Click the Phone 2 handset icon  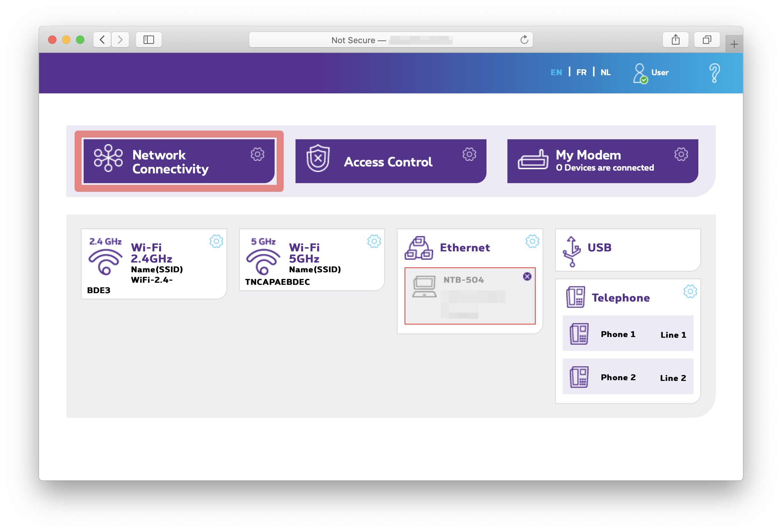pyautogui.click(x=579, y=377)
